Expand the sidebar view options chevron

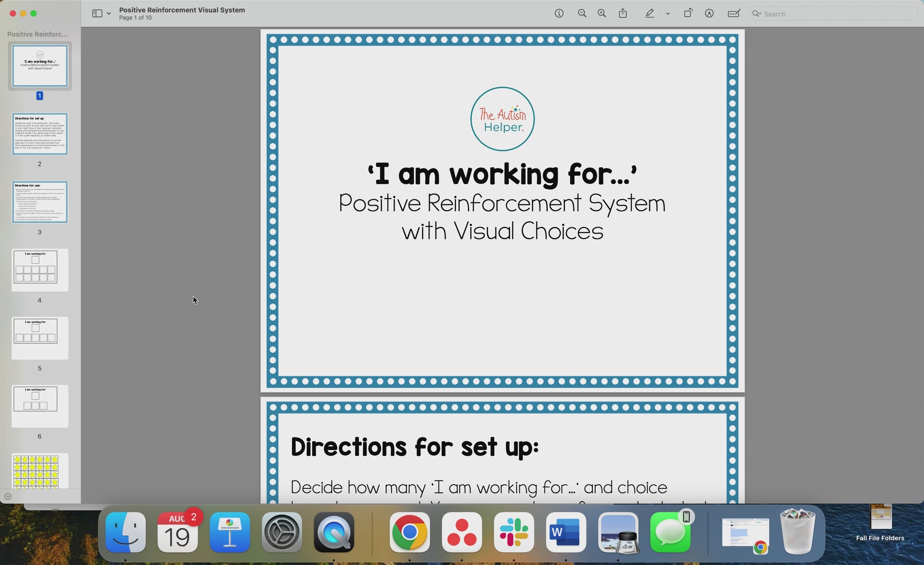pyautogui.click(x=109, y=14)
